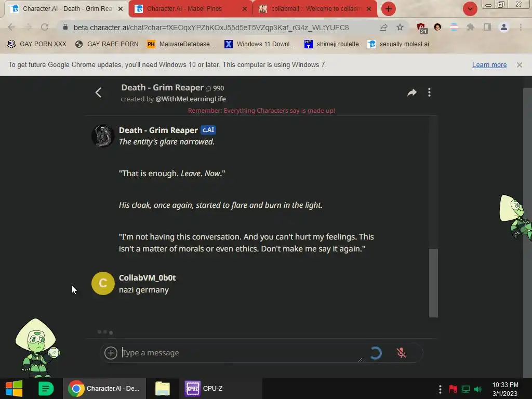
Task: Open @WithMeLearningLife creator profile
Action: pyautogui.click(x=191, y=99)
